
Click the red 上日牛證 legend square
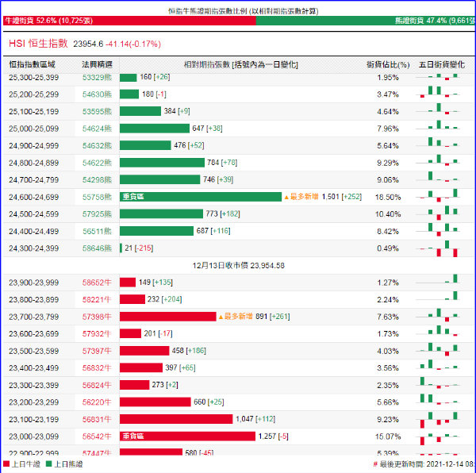6,463
